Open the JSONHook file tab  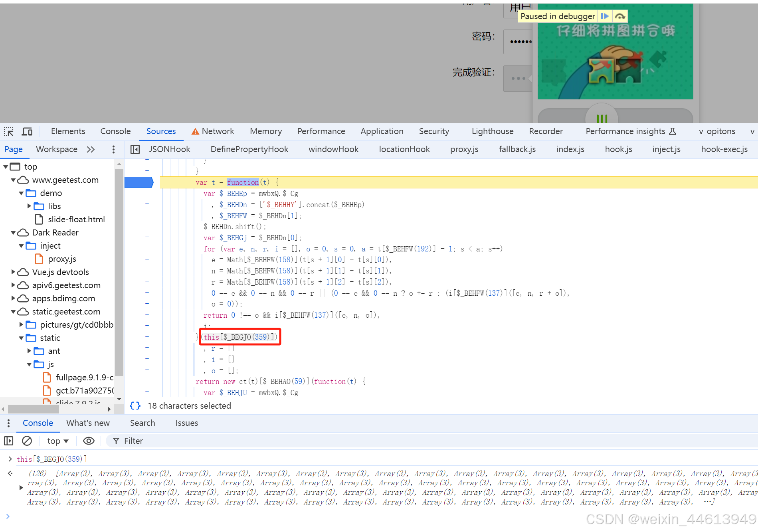tap(170, 149)
